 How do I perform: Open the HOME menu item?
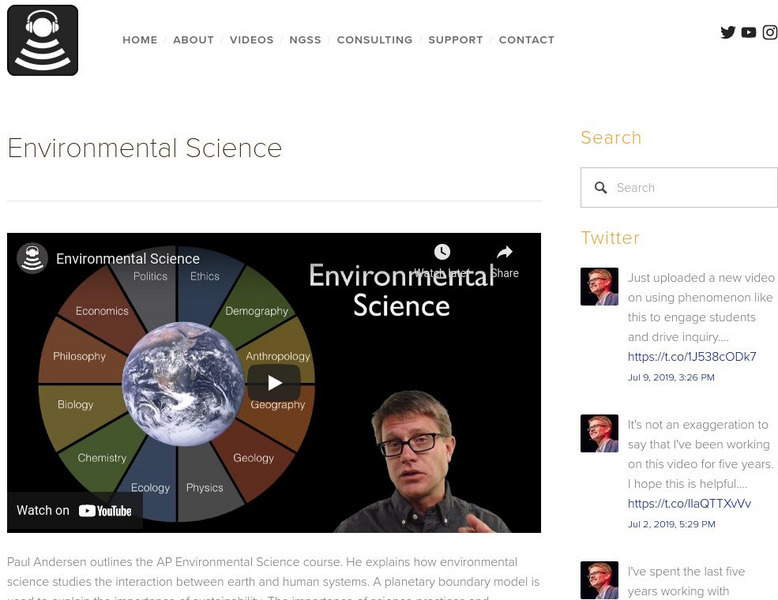[140, 40]
